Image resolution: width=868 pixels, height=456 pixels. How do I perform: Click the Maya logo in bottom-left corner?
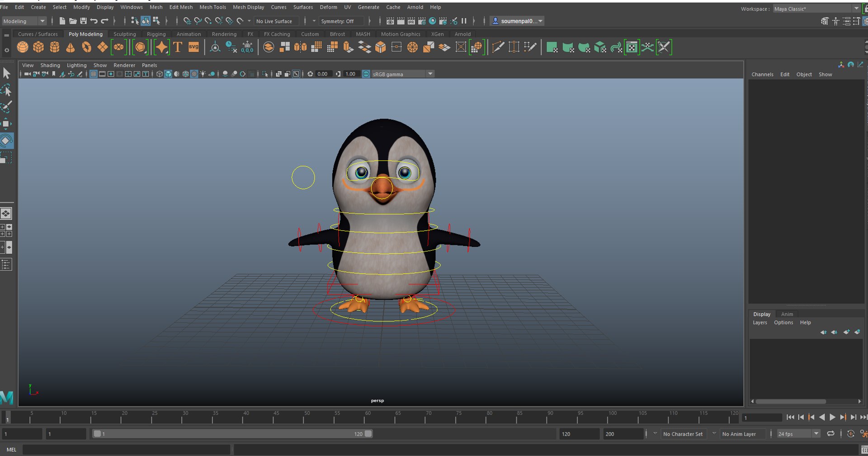pyautogui.click(x=7, y=398)
